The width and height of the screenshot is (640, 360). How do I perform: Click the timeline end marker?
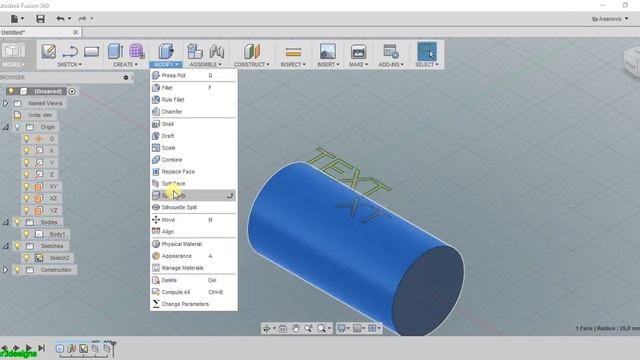[113, 348]
